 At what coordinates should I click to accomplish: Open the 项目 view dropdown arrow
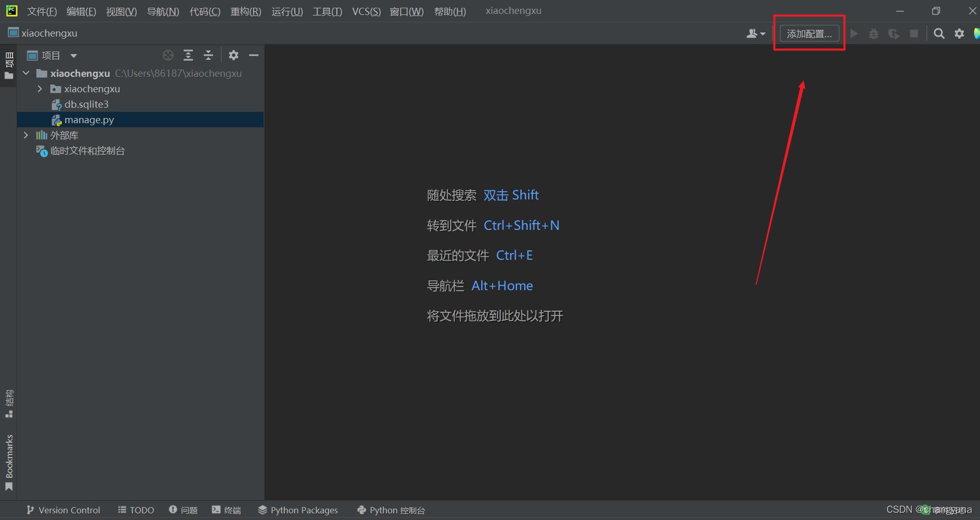point(74,55)
